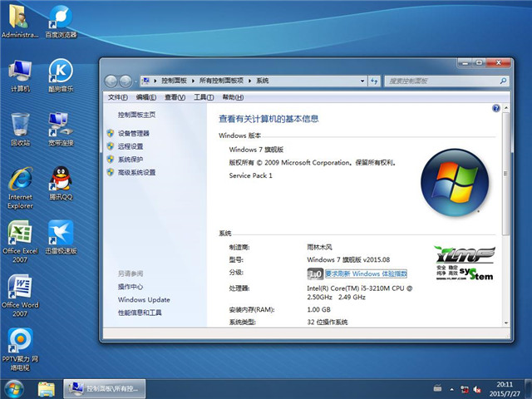This screenshot has height=399, width=532.
Task: Click the search magnifier icon
Action: tap(503, 81)
